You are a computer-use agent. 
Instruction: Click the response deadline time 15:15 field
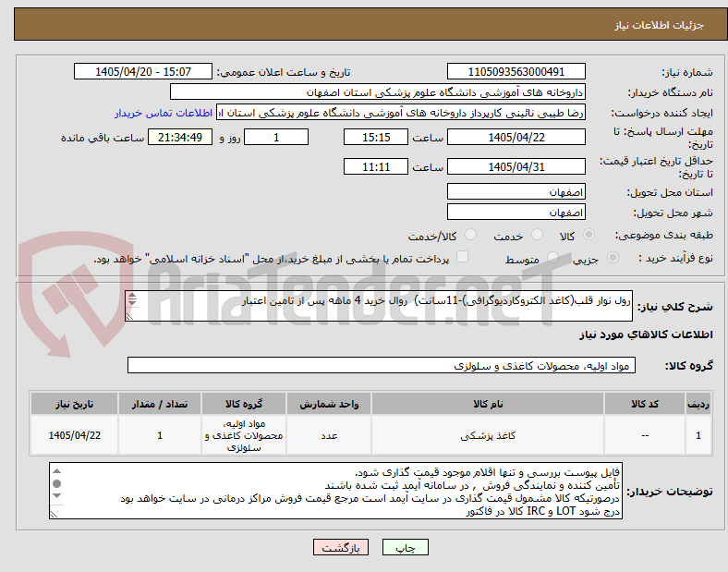click(376, 137)
